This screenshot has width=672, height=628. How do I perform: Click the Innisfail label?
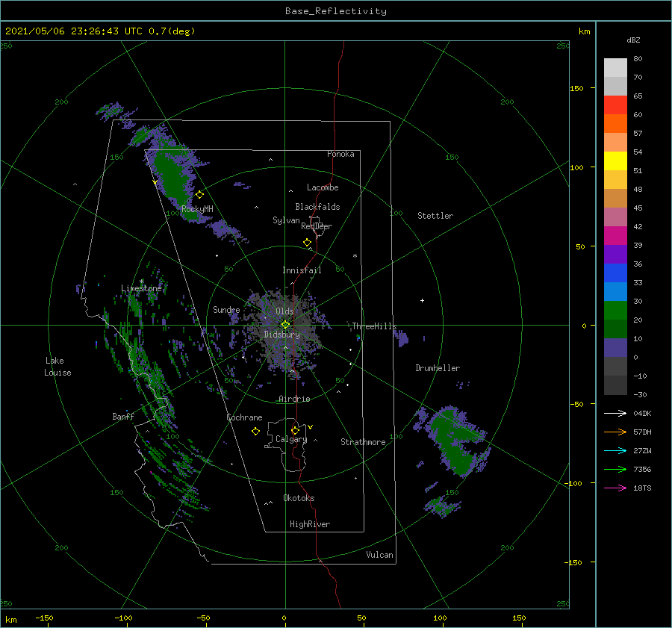pyautogui.click(x=302, y=270)
